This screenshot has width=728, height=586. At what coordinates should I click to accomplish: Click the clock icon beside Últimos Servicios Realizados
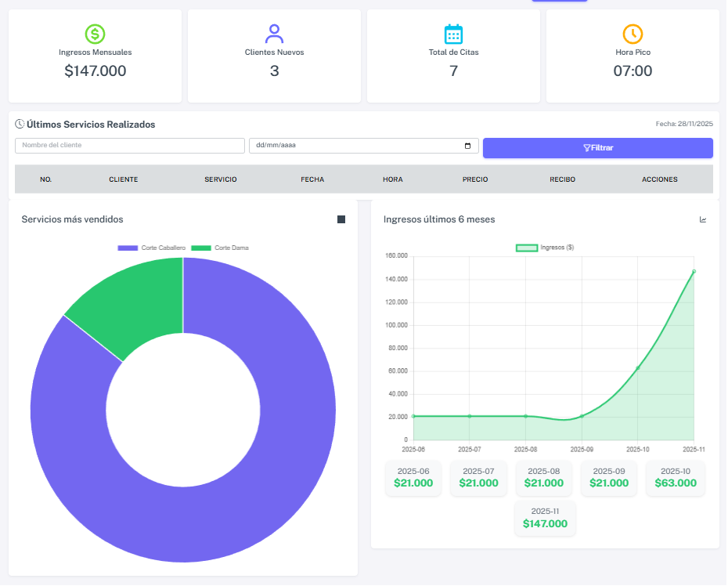[x=20, y=124]
